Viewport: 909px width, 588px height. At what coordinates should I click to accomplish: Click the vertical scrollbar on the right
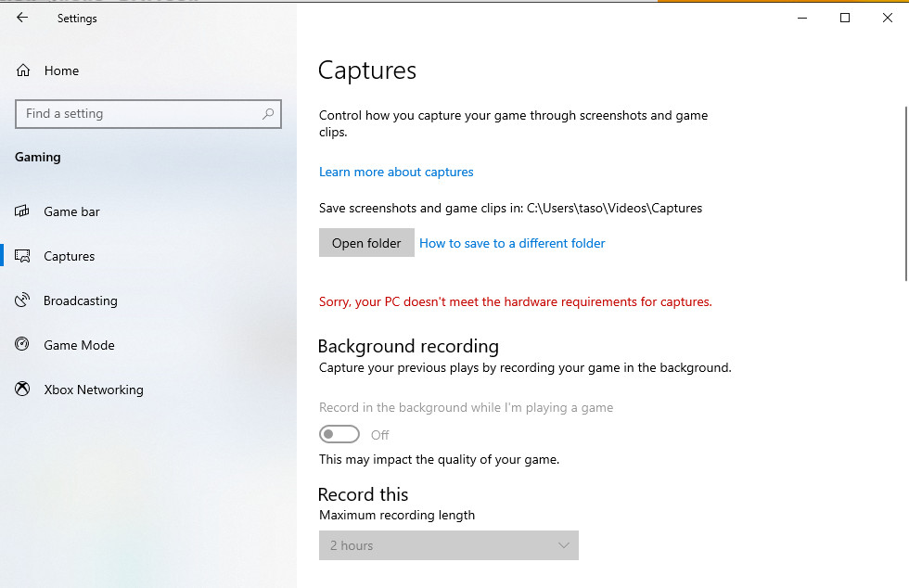[x=905, y=185]
